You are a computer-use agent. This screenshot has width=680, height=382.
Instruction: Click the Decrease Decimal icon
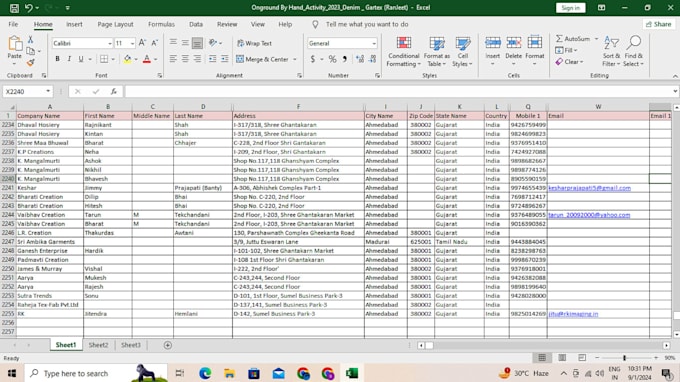pos(373,59)
